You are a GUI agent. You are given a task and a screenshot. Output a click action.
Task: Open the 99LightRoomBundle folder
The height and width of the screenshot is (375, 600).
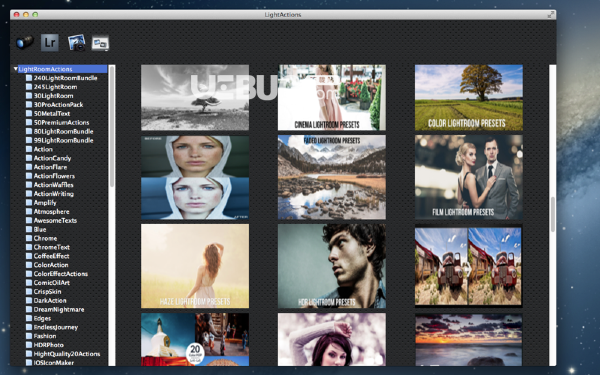(x=59, y=140)
